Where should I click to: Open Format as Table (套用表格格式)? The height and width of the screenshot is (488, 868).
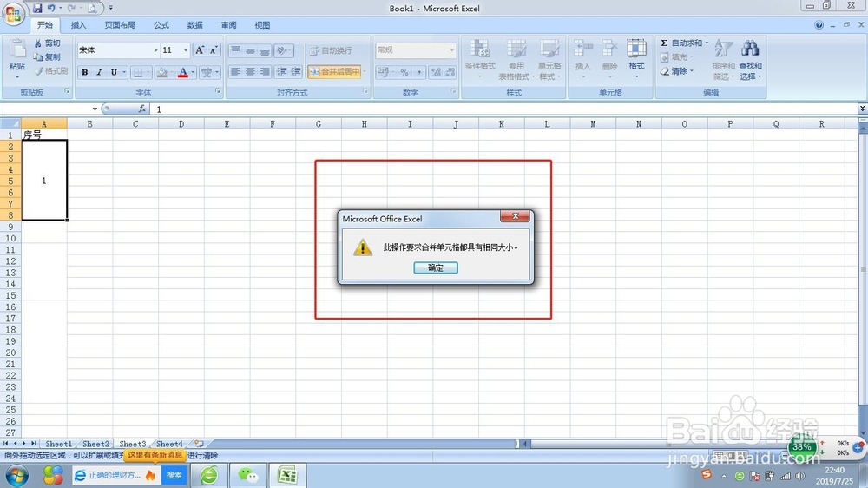[x=516, y=58]
